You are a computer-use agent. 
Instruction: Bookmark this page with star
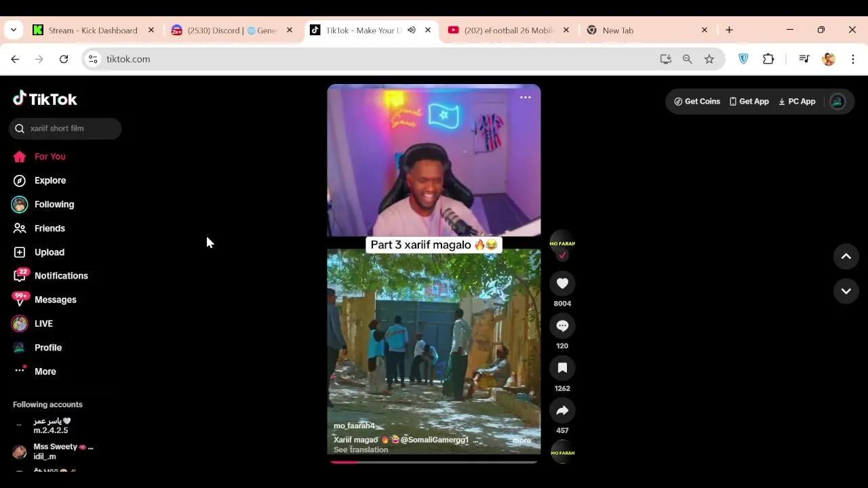[x=709, y=59]
